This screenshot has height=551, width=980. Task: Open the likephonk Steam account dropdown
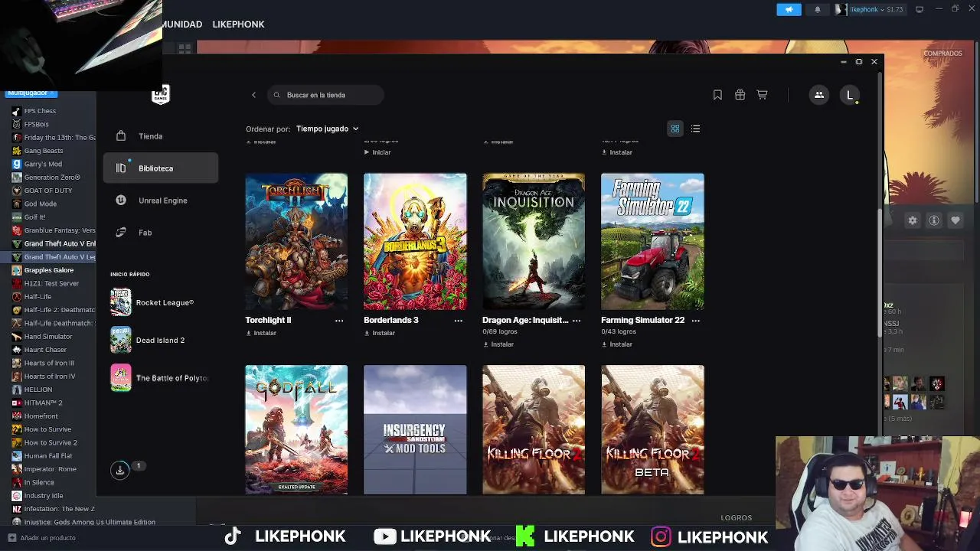(x=869, y=9)
